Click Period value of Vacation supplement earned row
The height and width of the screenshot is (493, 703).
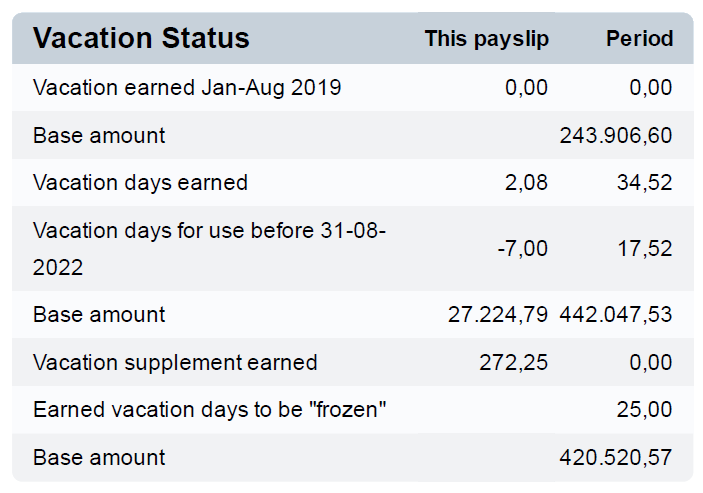point(651,362)
